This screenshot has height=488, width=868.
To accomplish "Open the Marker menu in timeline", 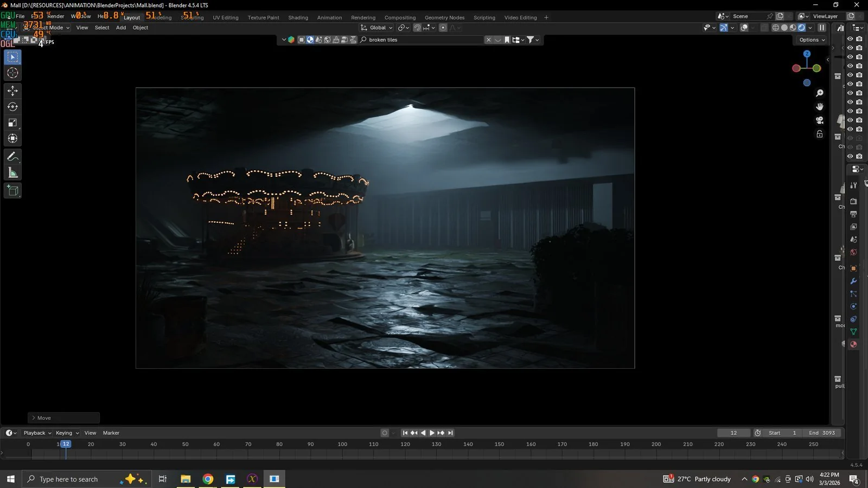I will click(x=111, y=433).
